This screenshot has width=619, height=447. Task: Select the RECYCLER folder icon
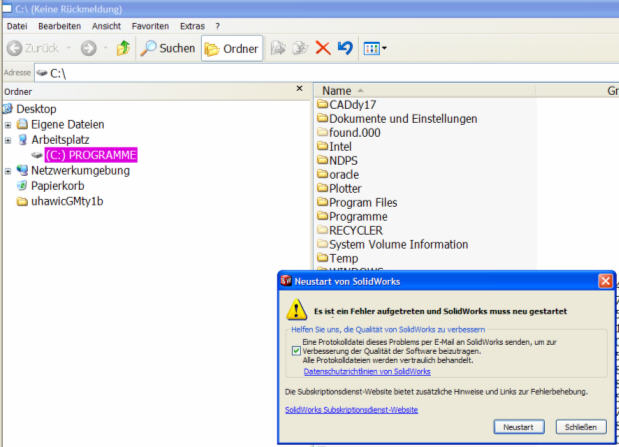(323, 230)
